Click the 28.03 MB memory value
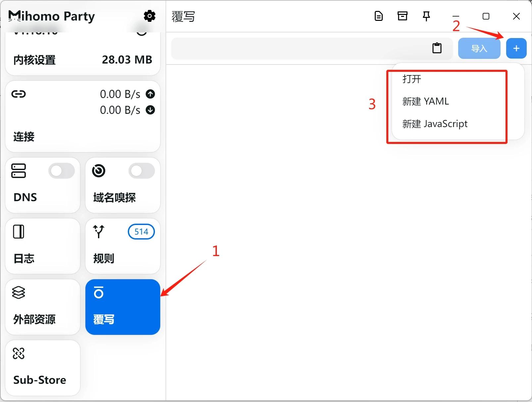Image resolution: width=532 pixels, height=402 pixels. pos(127,60)
